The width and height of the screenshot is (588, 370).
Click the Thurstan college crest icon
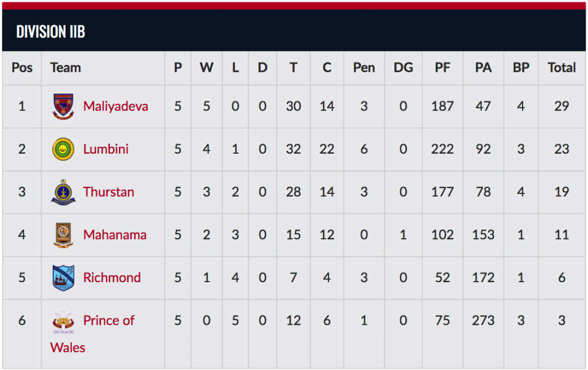63,192
